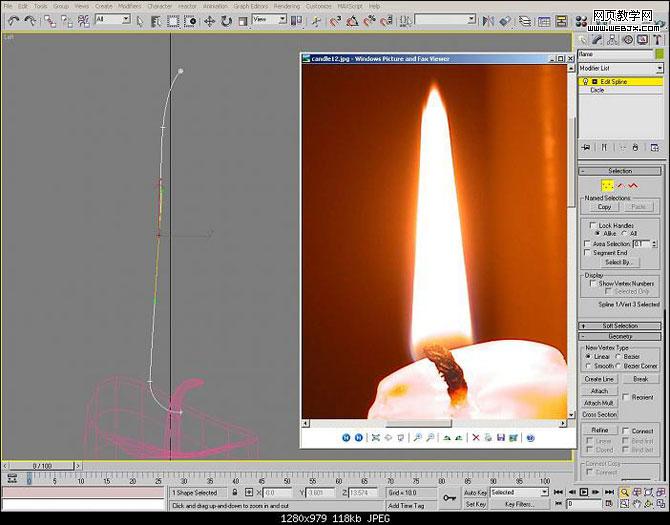
Task: Collapse the Geometry rollout header
Action: [x=620, y=337]
